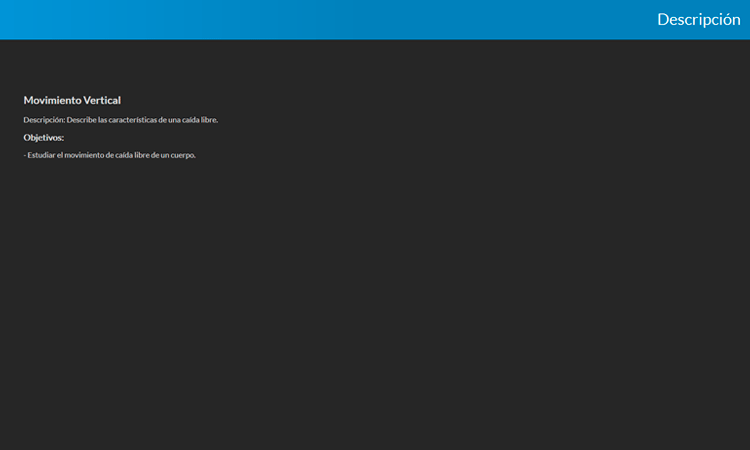The width and height of the screenshot is (750, 450).
Task: Click the word 'libre.' ending the description
Action: 209,120
